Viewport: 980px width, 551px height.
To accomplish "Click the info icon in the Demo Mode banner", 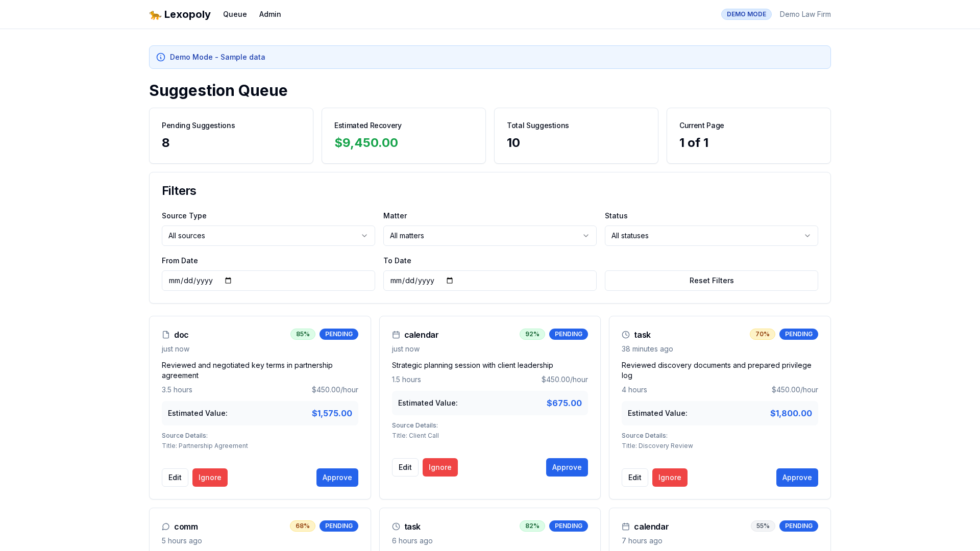I will [x=161, y=57].
